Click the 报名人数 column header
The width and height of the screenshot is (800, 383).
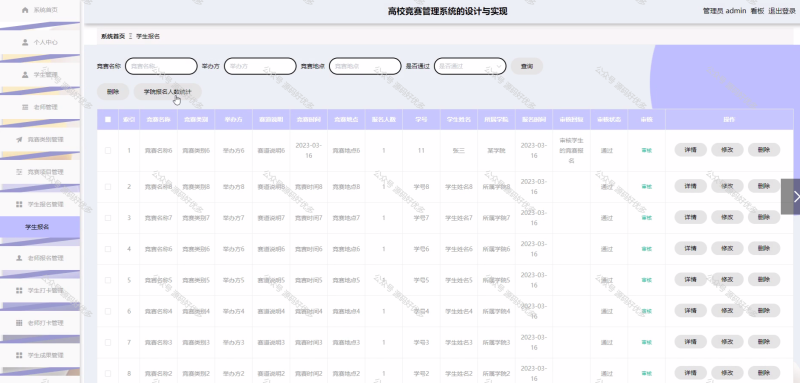click(x=384, y=119)
